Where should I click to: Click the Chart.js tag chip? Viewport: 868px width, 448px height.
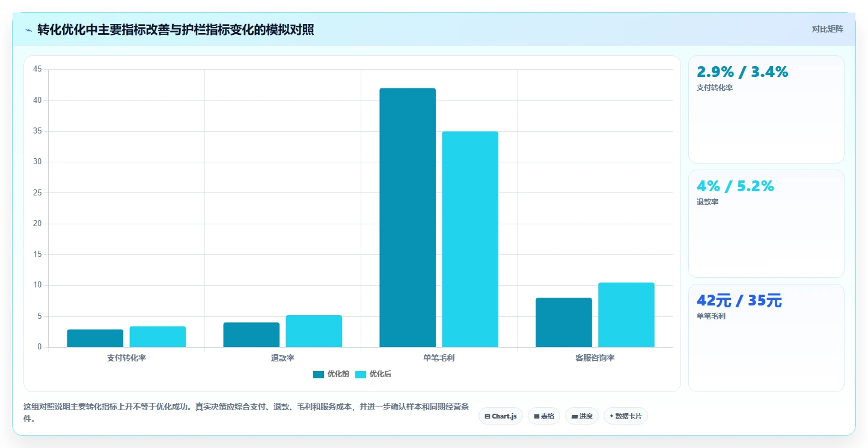501,416
